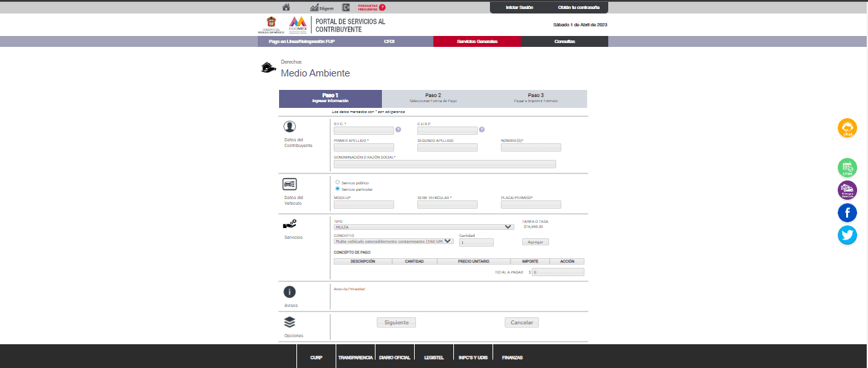Image resolution: width=868 pixels, height=368 pixels.
Task: Open the orange chat floating button
Action: tap(847, 128)
